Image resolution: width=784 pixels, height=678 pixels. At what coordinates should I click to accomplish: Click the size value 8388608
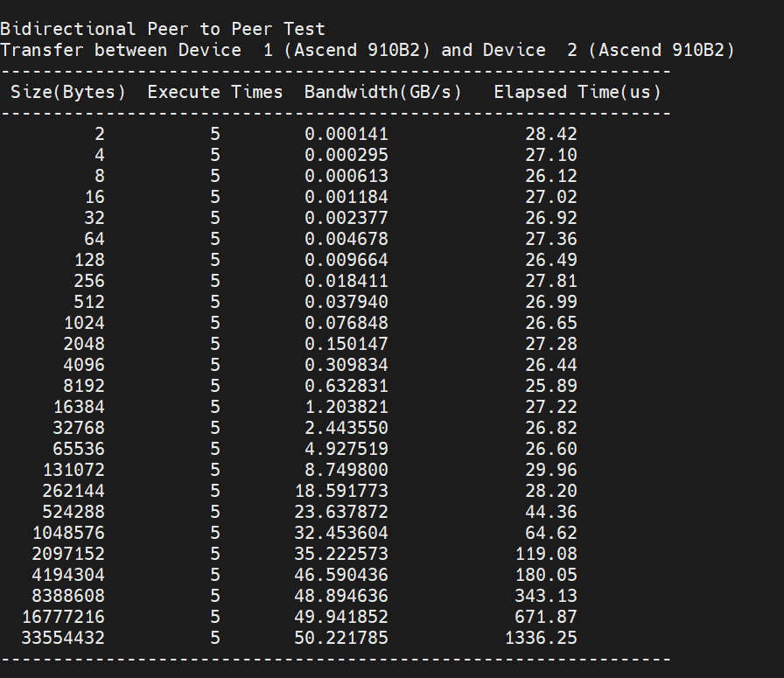coord(68,596)
